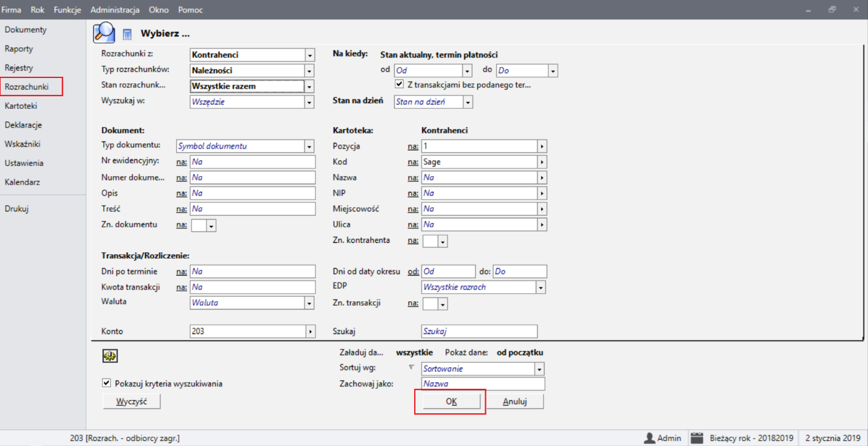Open Deklaracje in sidebar
Screen dimensions: 868x446
coord(23,125)
